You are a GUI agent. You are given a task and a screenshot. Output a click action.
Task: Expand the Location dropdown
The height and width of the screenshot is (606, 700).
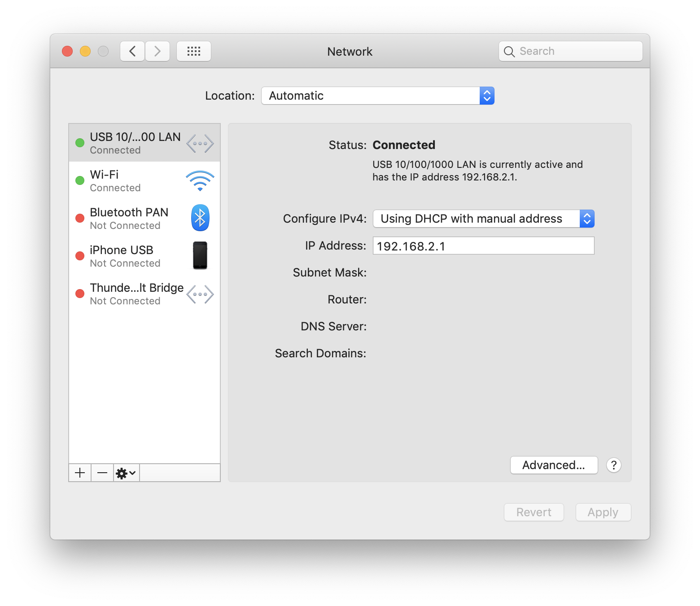(377, 96)
